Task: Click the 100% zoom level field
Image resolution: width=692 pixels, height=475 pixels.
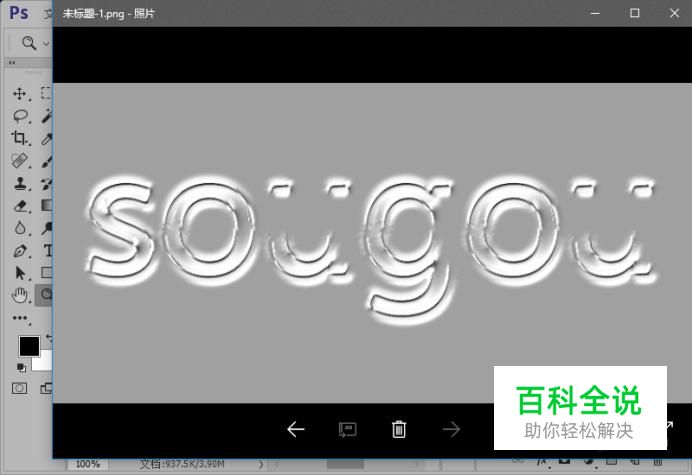Action: pyautogui.click(x=87, y=464)
